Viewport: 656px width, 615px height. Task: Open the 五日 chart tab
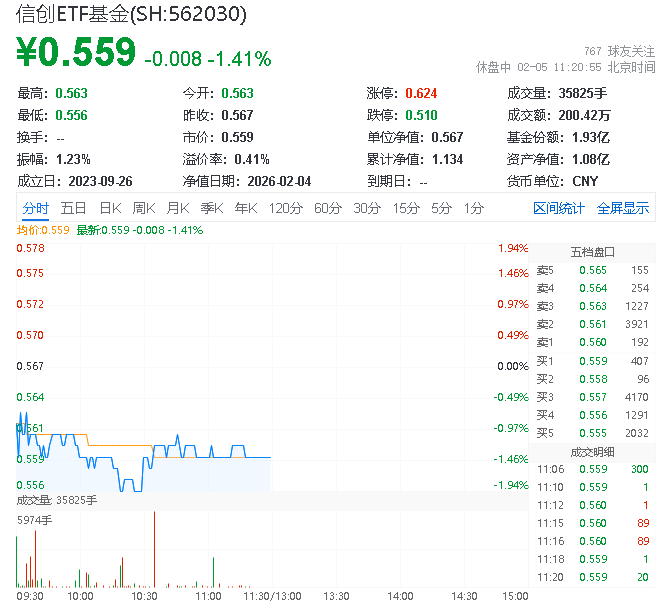tap(73, 208)
